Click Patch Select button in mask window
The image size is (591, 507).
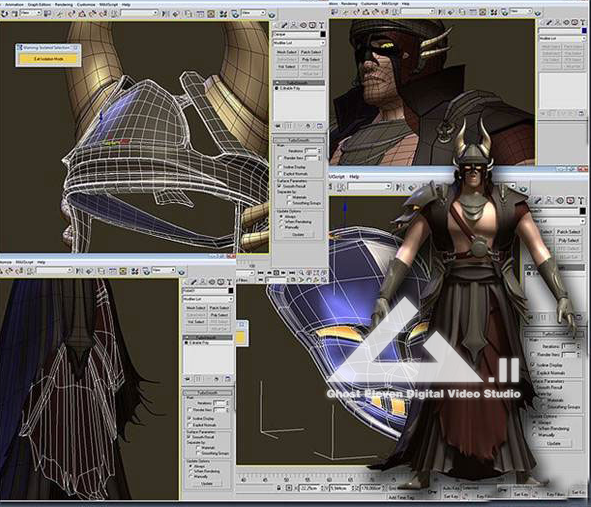click(568, 231)
